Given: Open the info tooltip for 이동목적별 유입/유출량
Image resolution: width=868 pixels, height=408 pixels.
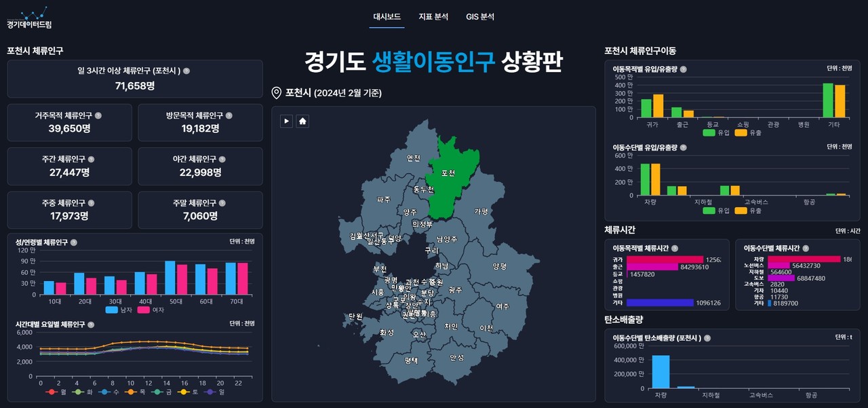Looking at the screenshot, I should [x=683, y=69].
